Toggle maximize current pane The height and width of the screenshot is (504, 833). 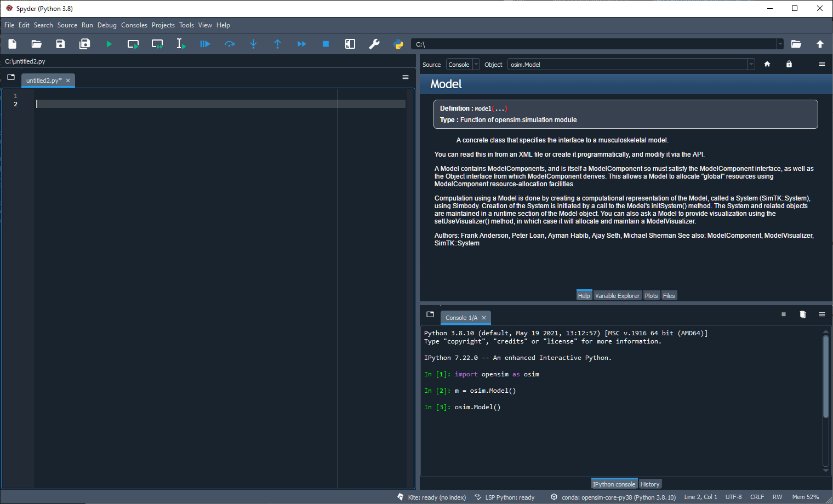click(x=350, y=44)
